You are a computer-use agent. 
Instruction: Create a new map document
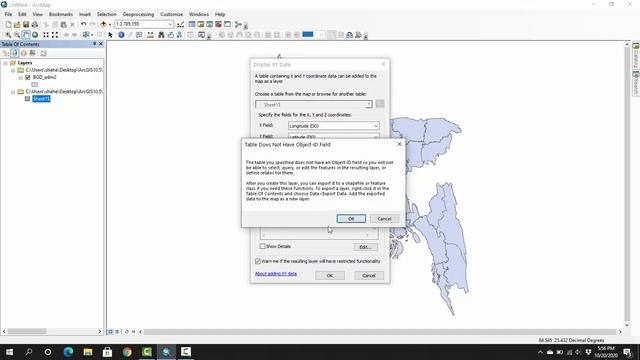[8, 24]
